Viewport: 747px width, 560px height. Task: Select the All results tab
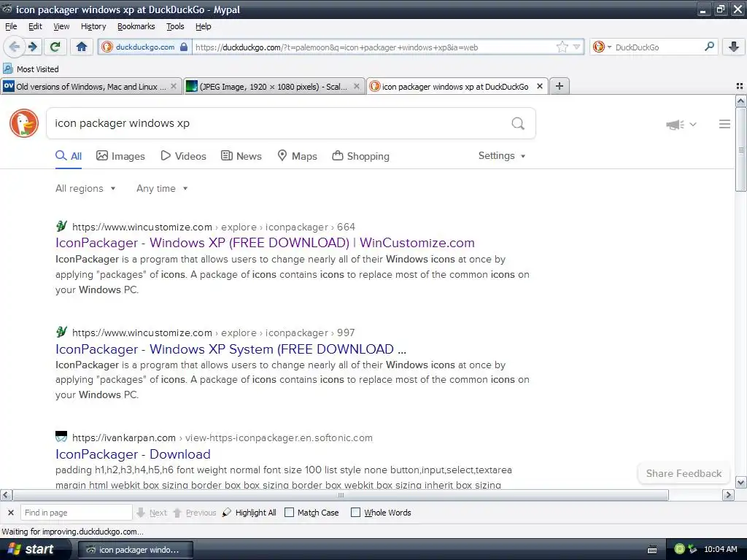[x=69, y=156]
